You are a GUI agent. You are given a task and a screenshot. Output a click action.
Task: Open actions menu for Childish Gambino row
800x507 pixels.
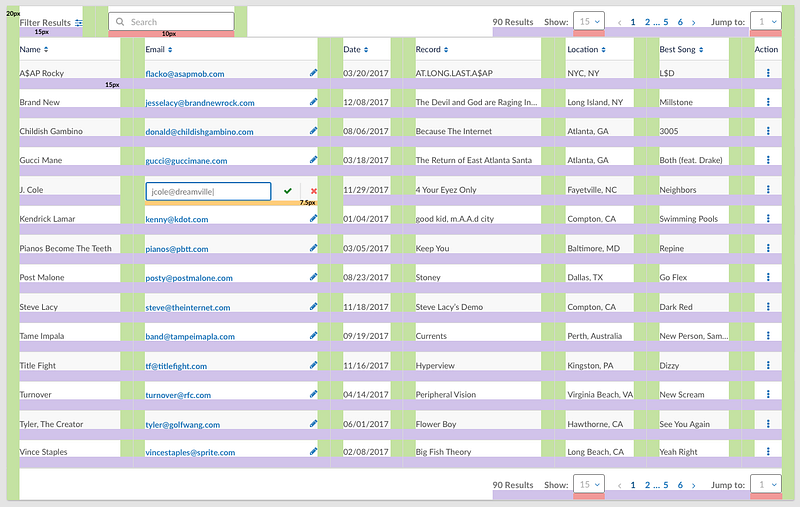[768, 131]
